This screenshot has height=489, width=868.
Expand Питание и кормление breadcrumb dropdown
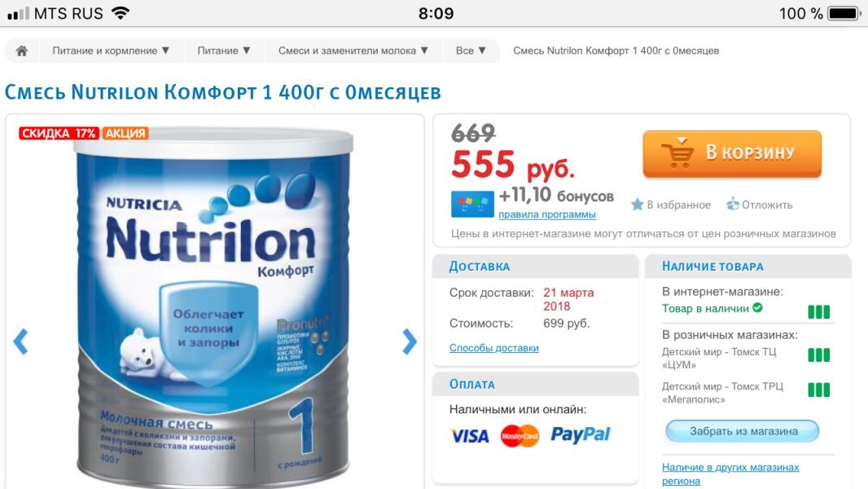click(111, 51)
